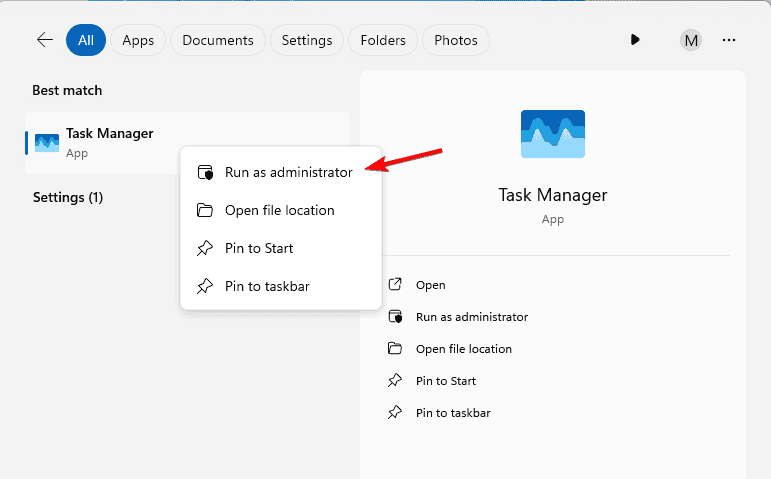Viewport: 771px width, 479px height.
Task: Click the large Task Manager app icon
Action: (x=553, y=134)
